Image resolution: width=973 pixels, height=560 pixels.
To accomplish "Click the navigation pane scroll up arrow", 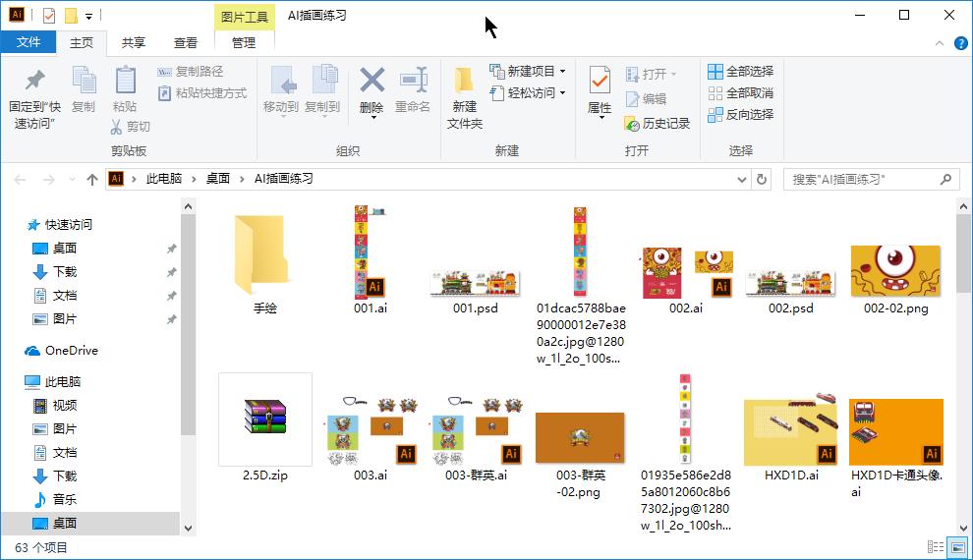I will (188, 206).
